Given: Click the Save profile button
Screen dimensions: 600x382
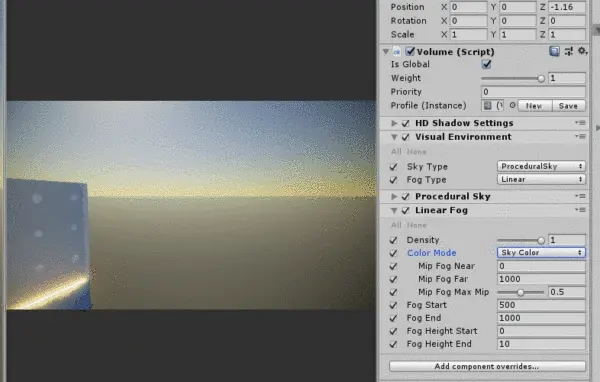Looking at the screenshot, I should [x=568, y=106].
